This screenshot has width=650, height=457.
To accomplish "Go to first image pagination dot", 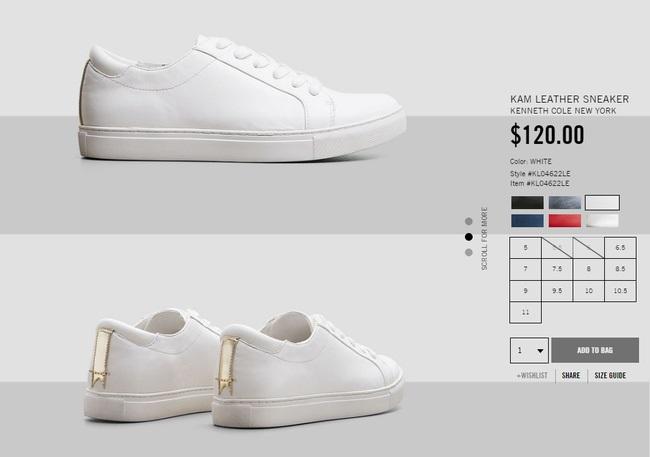I will pos(469,221).
